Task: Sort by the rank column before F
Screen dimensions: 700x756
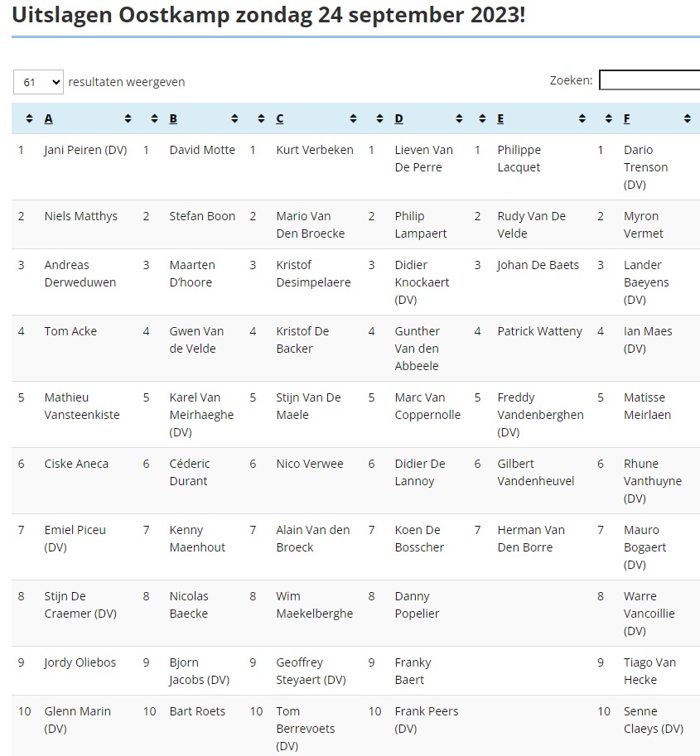Action: pos(608,118)
